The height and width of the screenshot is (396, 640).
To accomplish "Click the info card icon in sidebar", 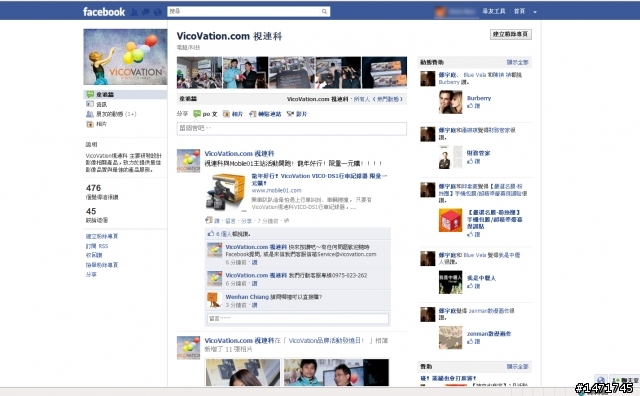I will 90,104.
